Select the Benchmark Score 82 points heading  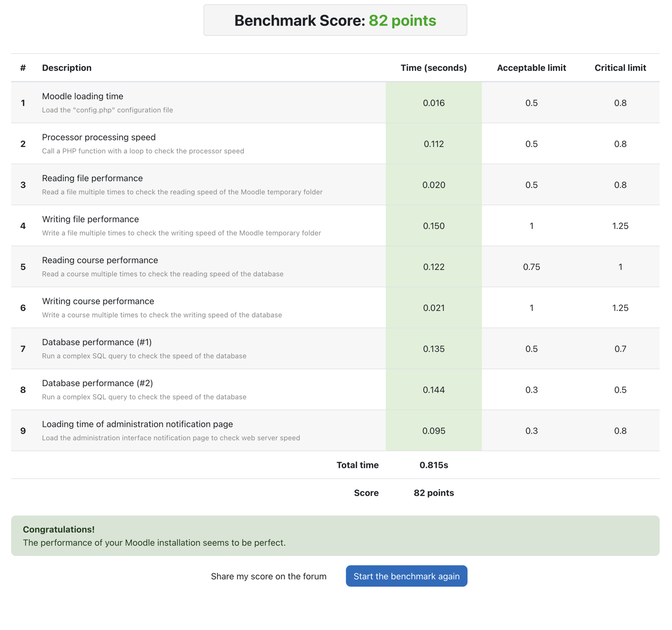pyautogui.click(x=335, y=21)
